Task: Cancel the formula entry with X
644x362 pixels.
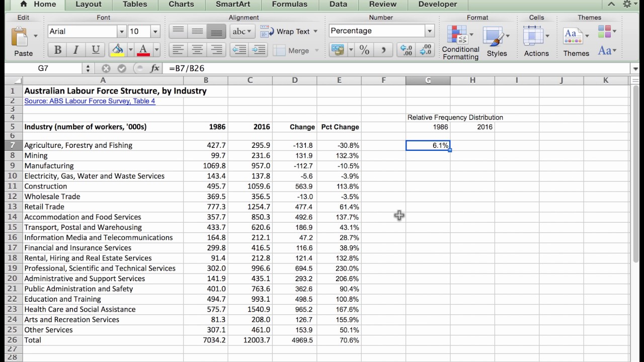Action: point(106,68)
